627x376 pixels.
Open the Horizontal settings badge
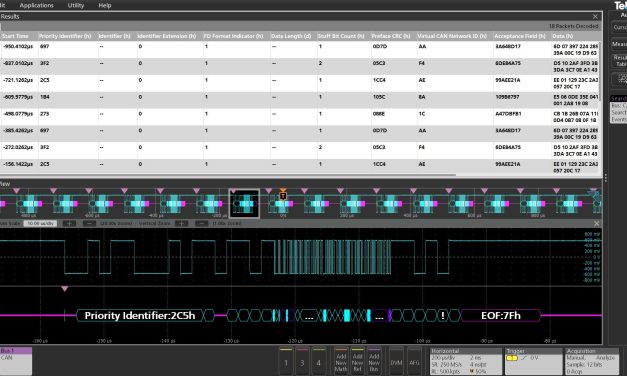tap(466, 361)
